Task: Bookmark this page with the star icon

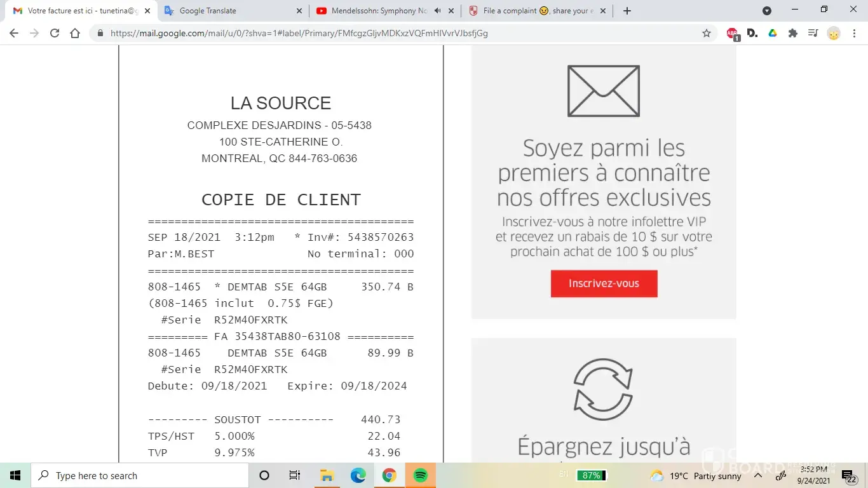Action: click(x=707, y=34)
